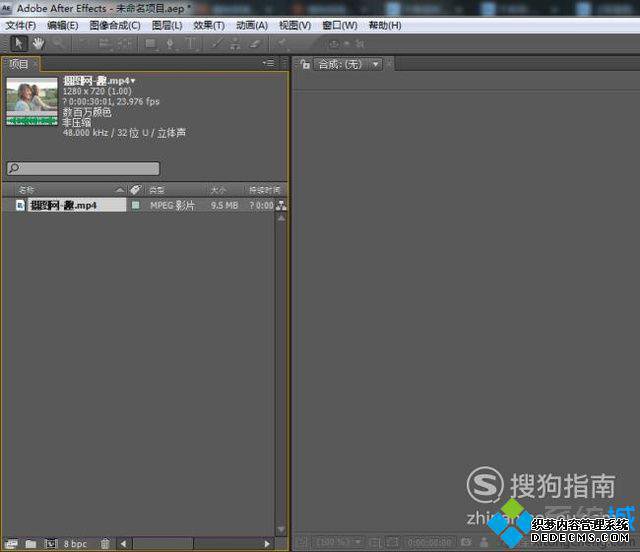Viewport: 640px width, 552px height.
Task: Switch to the 项目 panel tab
Action: 19,64
